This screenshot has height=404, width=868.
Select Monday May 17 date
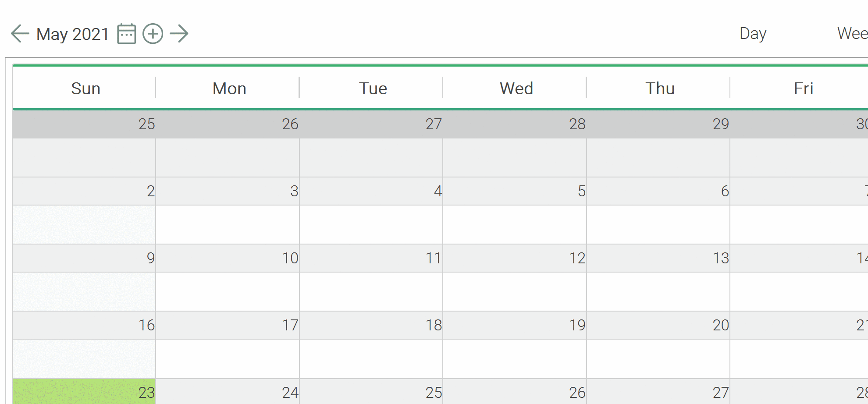(x=290, y=326)
